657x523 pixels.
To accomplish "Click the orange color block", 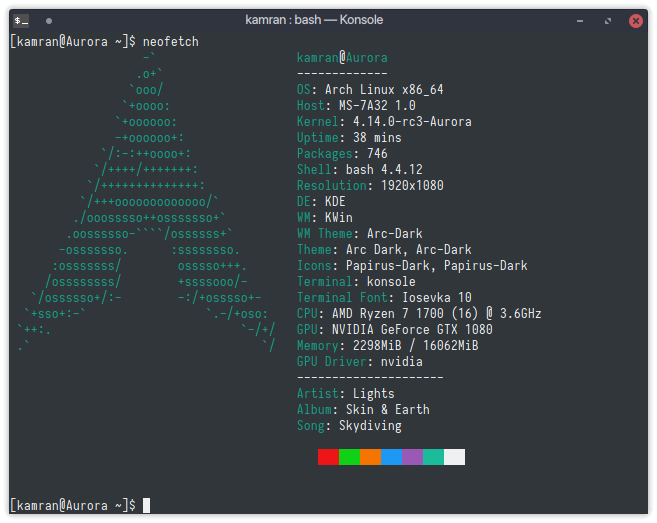I will coord(370,457).
